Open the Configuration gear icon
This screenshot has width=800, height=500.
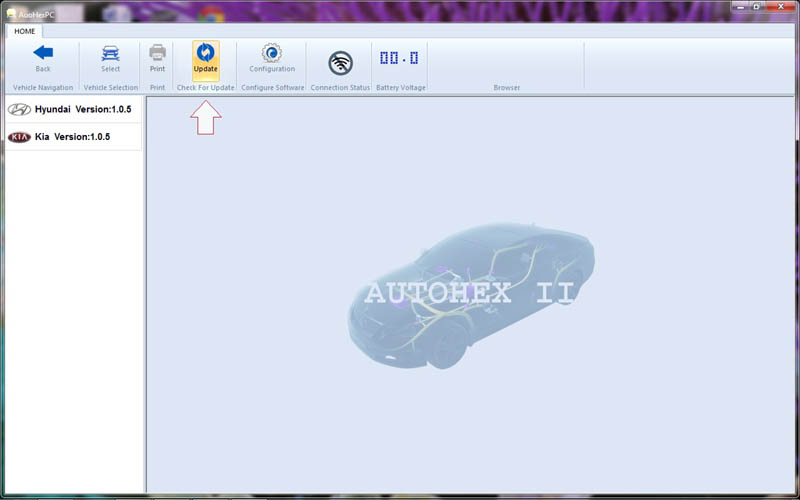coord(271,53)
